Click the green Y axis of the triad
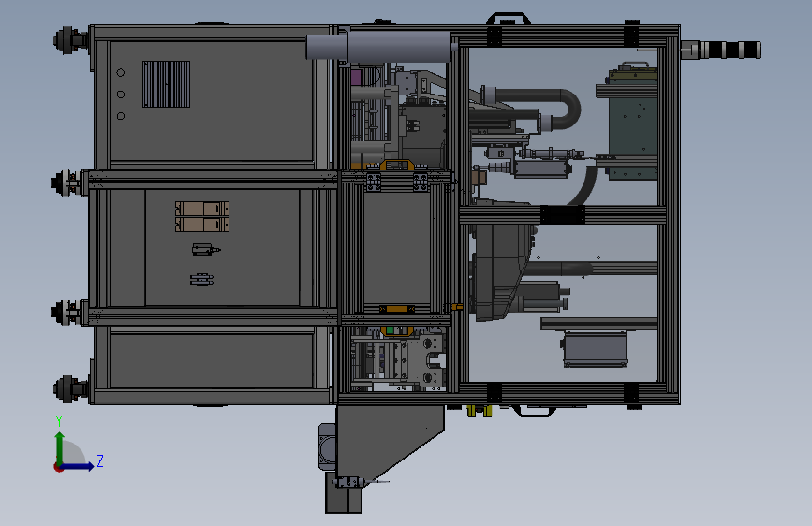 (59, 448)
